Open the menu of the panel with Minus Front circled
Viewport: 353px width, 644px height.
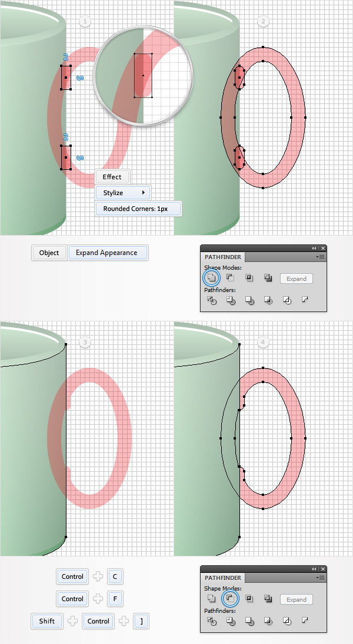[321, 578]
